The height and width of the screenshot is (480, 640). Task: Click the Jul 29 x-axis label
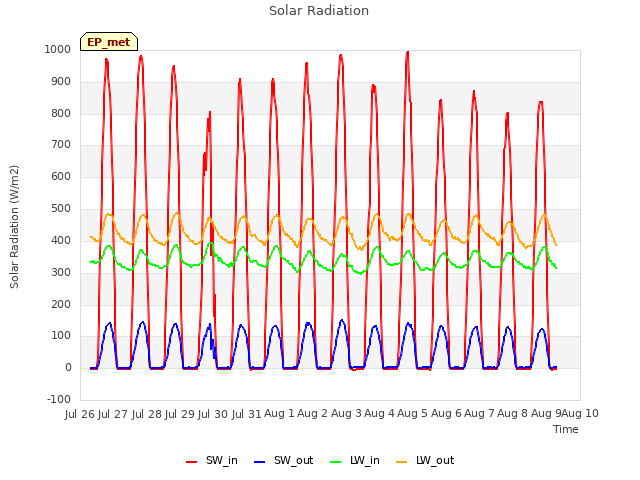pyautogui.click(x=180, y=414)
